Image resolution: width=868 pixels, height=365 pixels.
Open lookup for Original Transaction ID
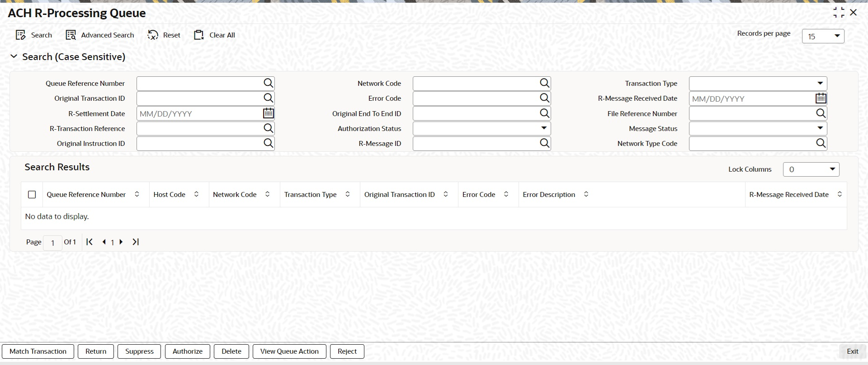click(269, 98)
